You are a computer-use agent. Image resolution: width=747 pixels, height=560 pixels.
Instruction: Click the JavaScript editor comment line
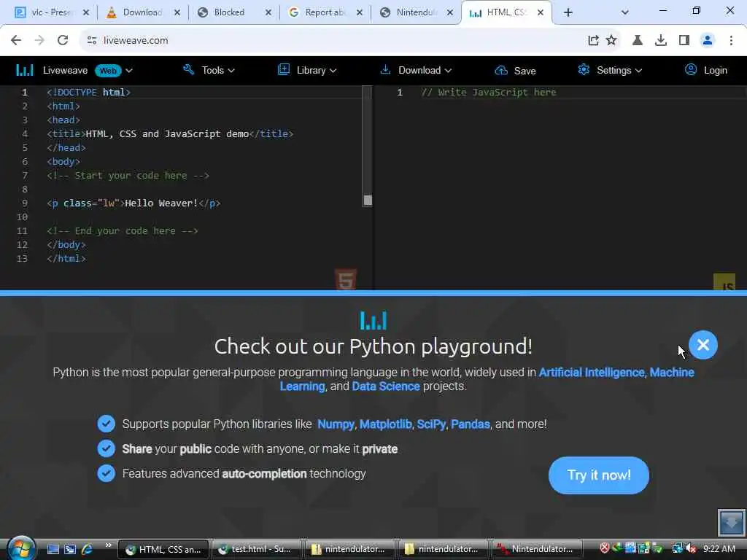click(x=488, y=93)
